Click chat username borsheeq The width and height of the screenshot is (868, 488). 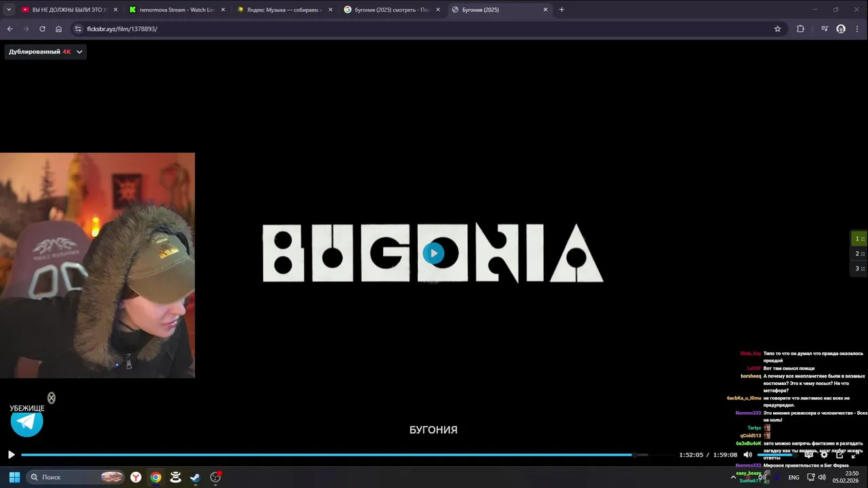751,375
